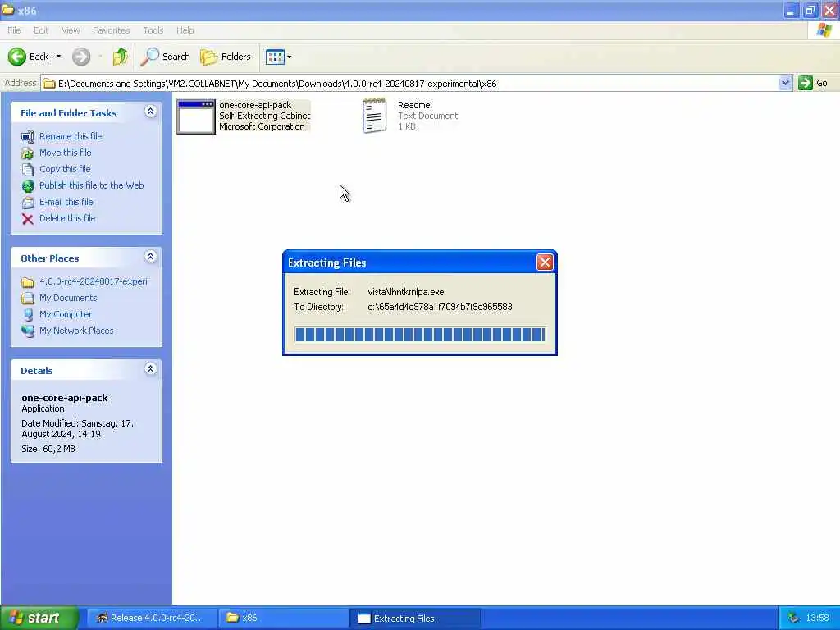
Task: Click the x86 taskbar button
Action: pos(283,618)
